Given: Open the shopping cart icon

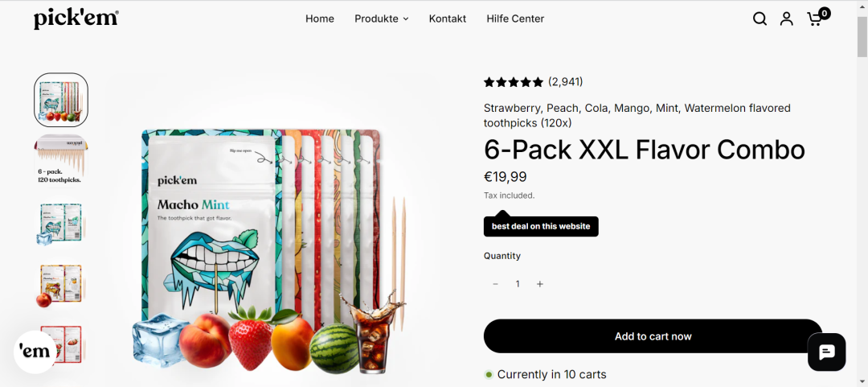Looking at the screenshot, I should pos(816,18).
